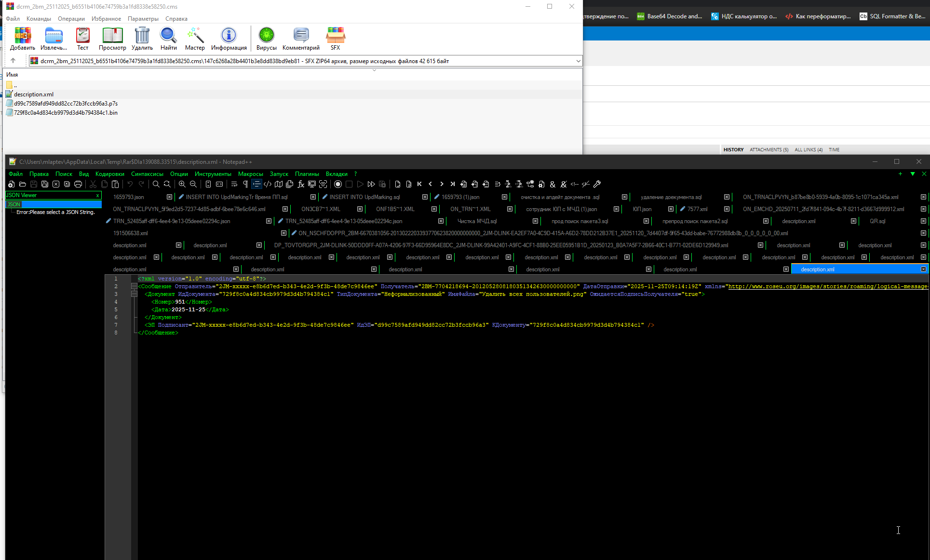
Task: Go up one folder in WinRAR
Action: coord(13,61)
